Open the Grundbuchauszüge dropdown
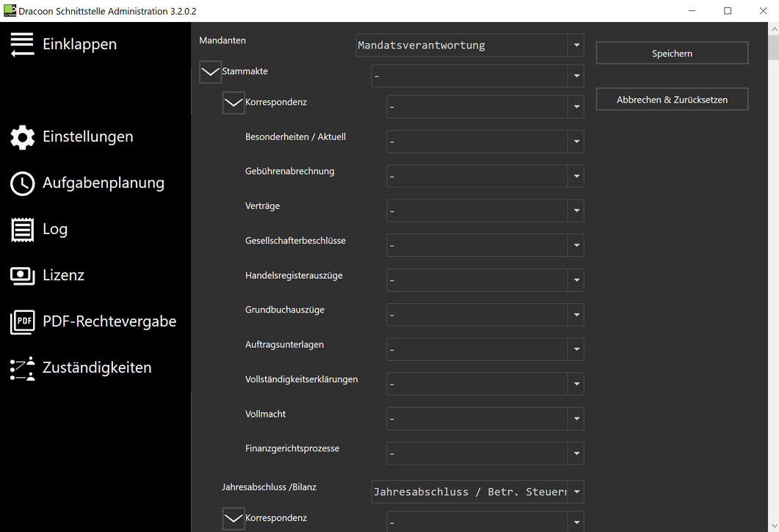The image size is (779, 532). point(485,315)
